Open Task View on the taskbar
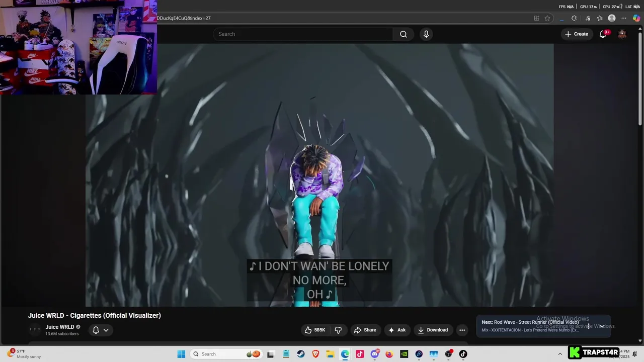 click(x=271, y=354)
